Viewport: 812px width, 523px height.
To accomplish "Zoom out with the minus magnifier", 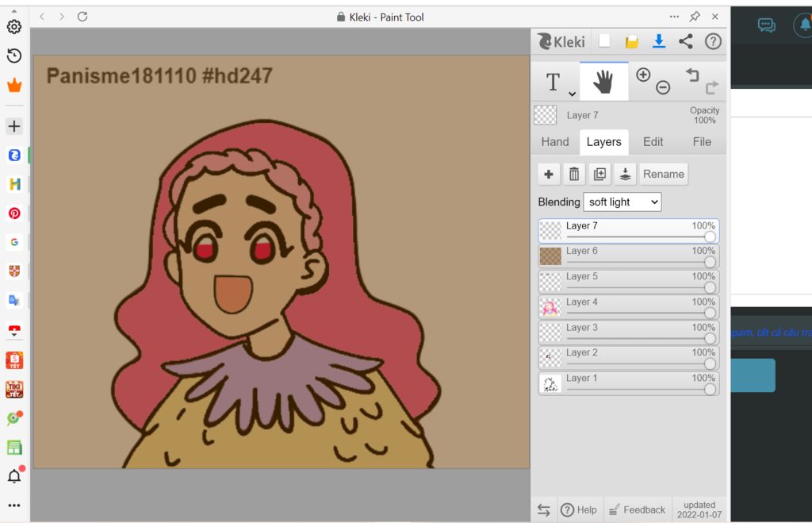I will pyautogui.click(x=663, y=87).
